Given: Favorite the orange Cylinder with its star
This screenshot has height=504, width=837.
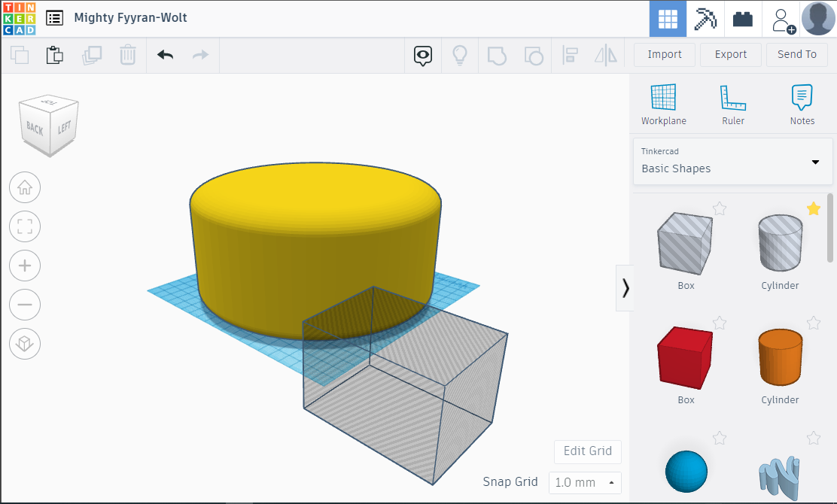Looking at the screenshot, I should coord(814,323).
